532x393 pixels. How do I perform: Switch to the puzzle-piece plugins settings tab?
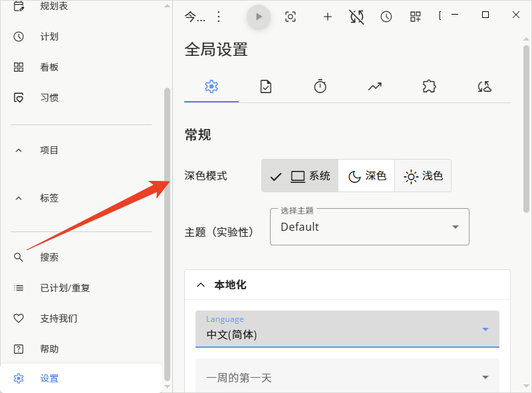[429, 86]
